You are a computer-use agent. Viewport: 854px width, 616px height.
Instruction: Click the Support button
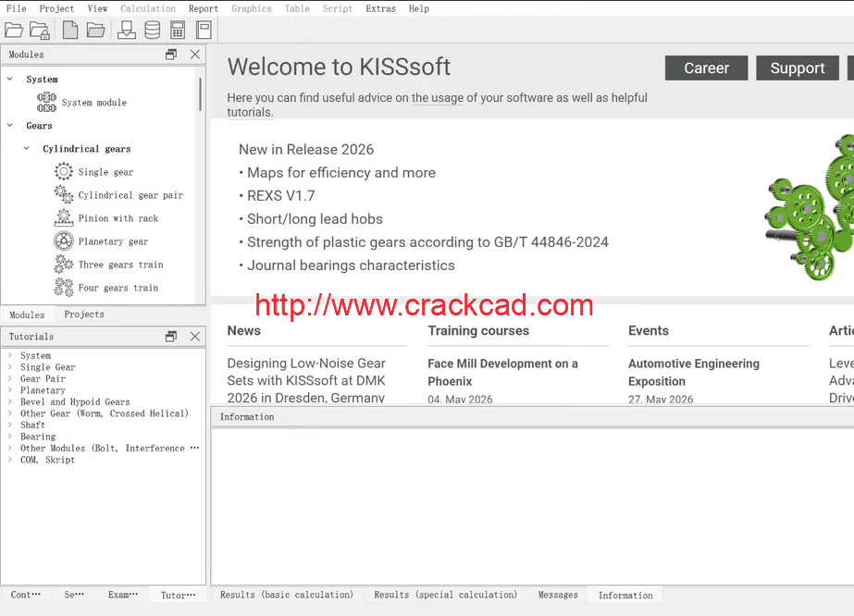click(798, 68)
